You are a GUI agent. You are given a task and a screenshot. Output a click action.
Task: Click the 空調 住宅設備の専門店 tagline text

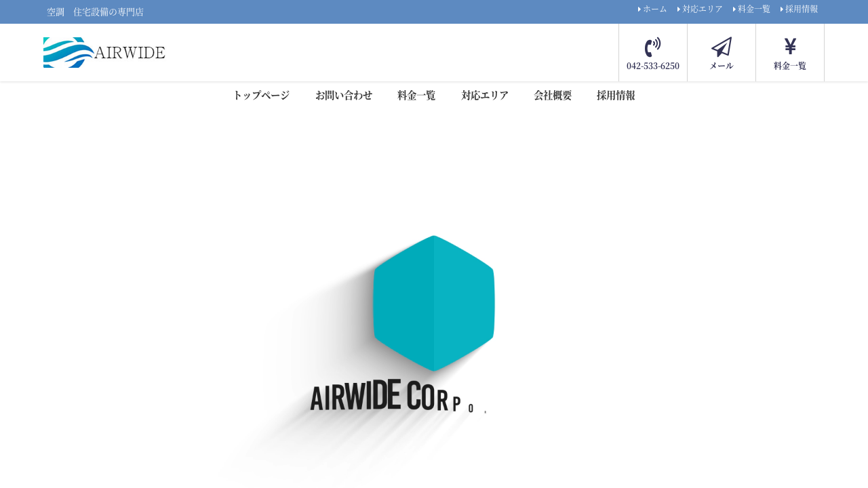point(95,12)
